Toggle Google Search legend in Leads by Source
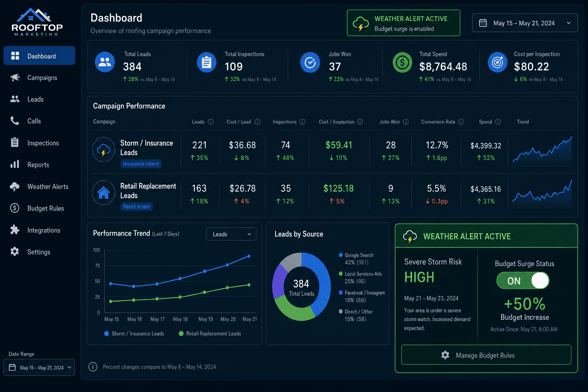Viewport: 588px width, 392px height. tap(356, 258)
